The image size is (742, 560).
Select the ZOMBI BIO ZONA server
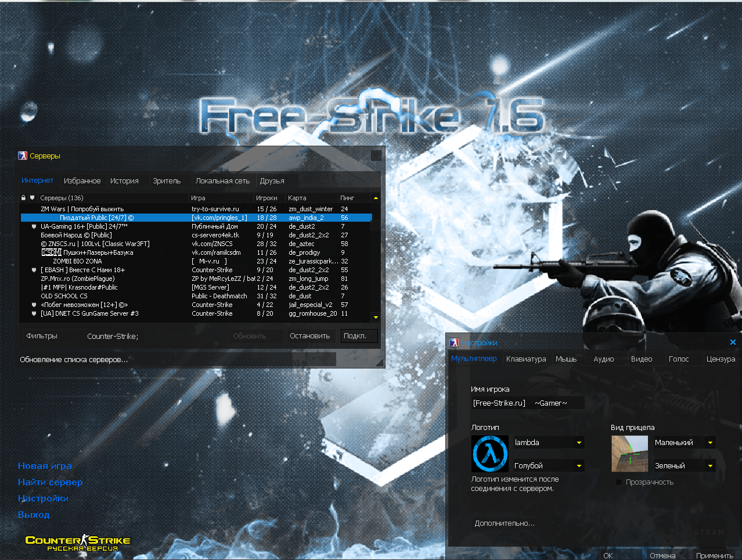point(196,261)
